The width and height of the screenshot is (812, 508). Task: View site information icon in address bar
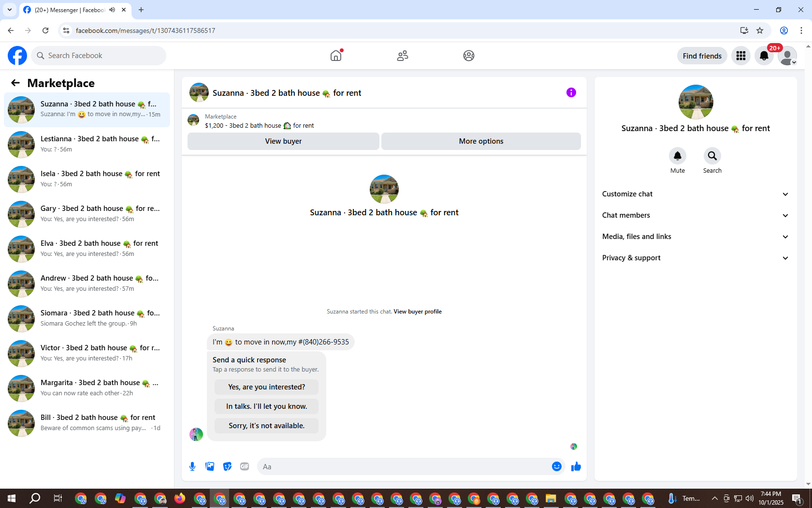tap(66, 30)
